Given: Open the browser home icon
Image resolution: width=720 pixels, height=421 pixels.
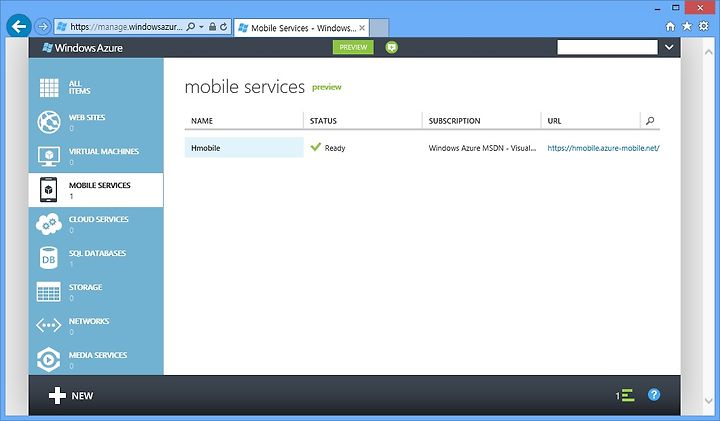Looking at the screenshot, I should point(670,26).
